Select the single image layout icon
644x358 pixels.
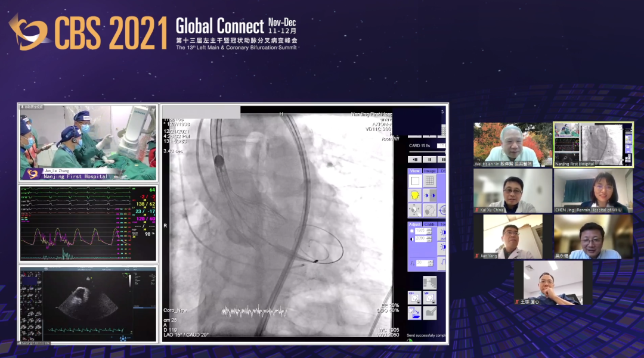coord(414,180)
